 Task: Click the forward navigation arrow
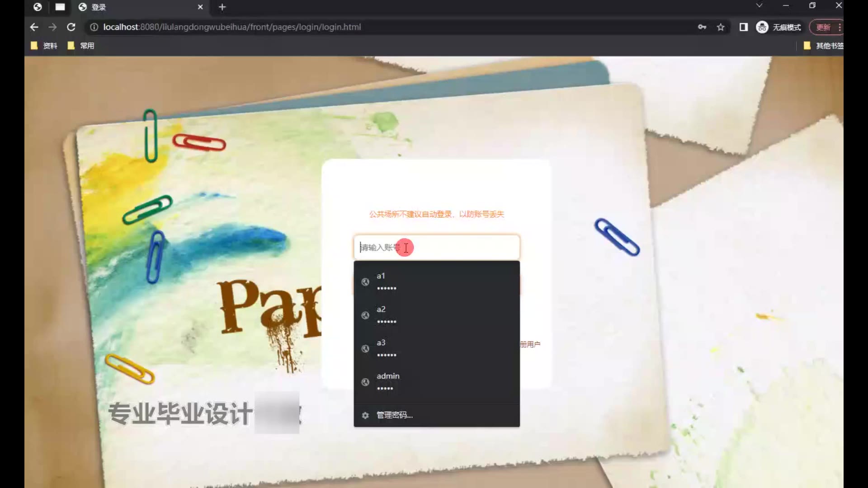(x=52, y=27)
